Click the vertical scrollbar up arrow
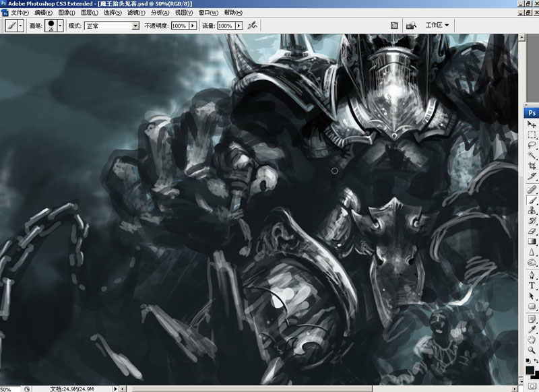 [x=521, y=37]
